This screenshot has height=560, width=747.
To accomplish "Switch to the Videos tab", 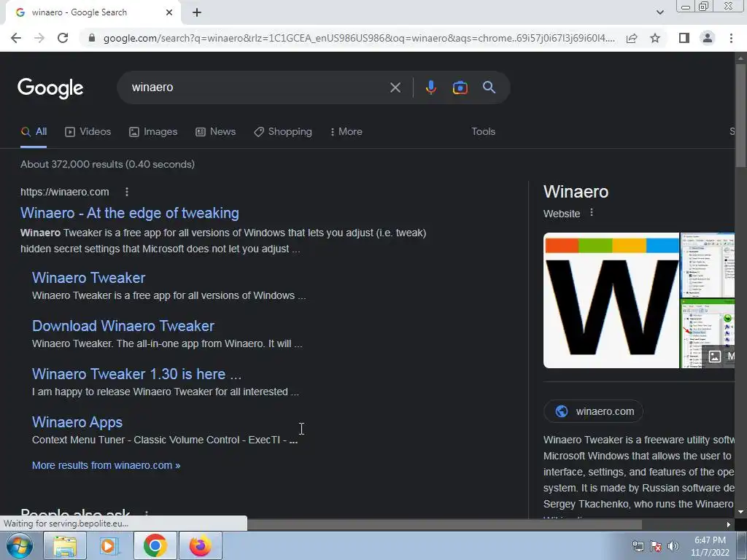I will [x=88, y=132].
